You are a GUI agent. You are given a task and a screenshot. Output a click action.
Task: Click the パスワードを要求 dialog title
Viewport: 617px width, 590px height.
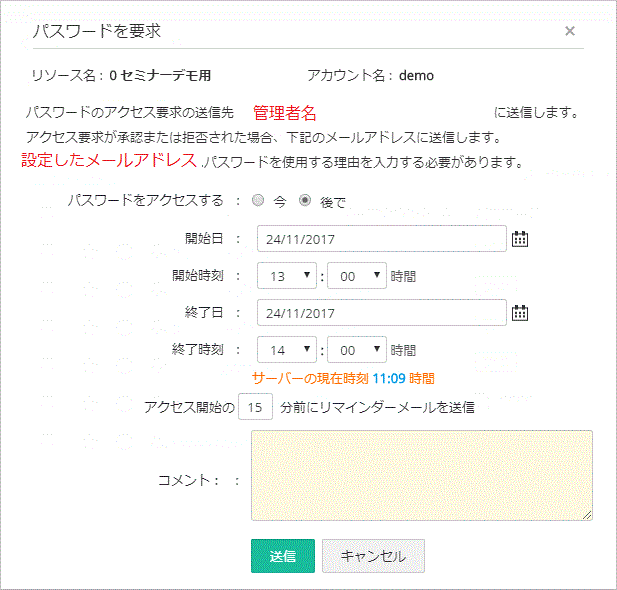point(96,31)
